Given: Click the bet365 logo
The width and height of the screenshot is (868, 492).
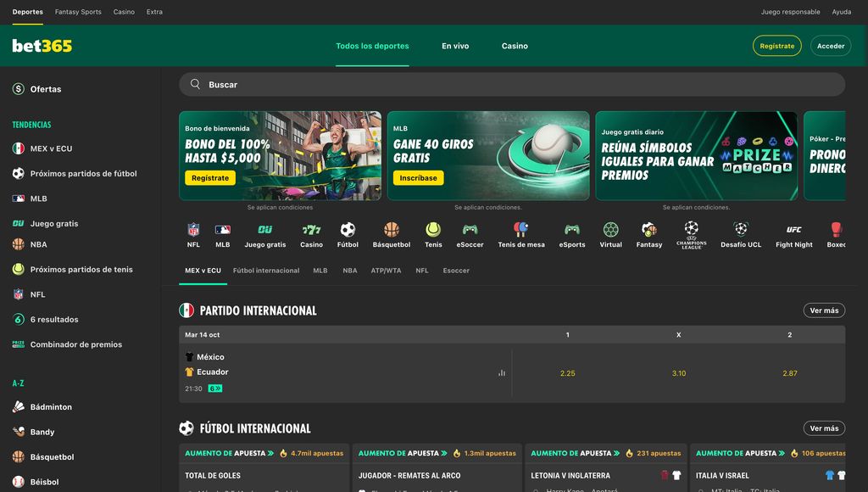Looking at the screenshot, I should coord(42,46).
